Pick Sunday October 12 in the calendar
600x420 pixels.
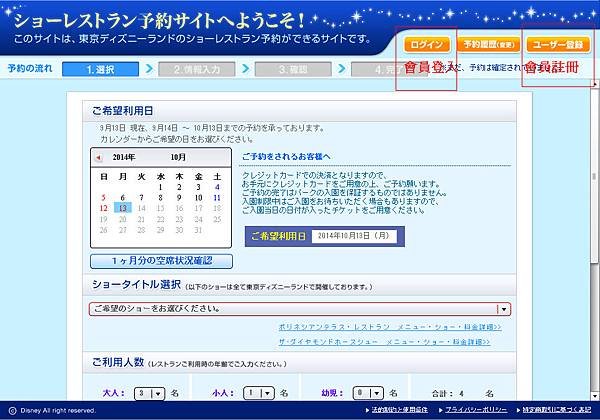(x=103, y=208)
